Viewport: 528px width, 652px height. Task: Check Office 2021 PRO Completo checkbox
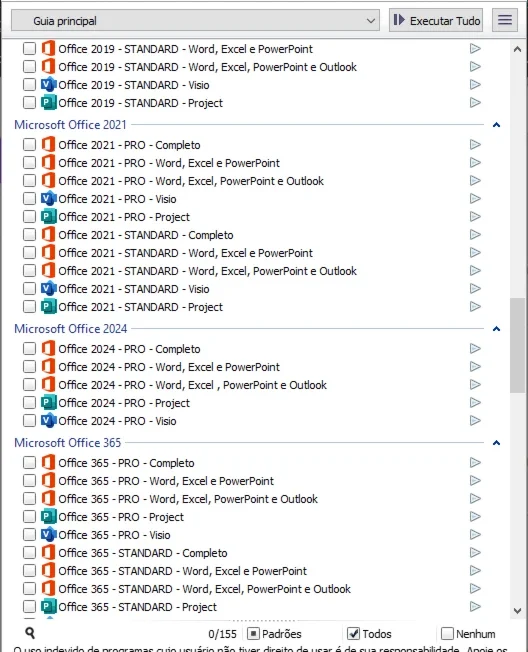(x=30, y=145)
